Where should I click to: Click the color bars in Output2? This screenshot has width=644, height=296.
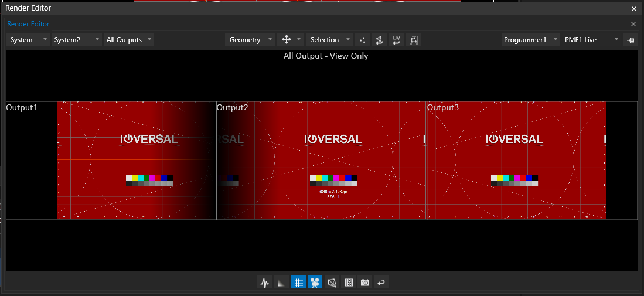(x=333, y=180)
